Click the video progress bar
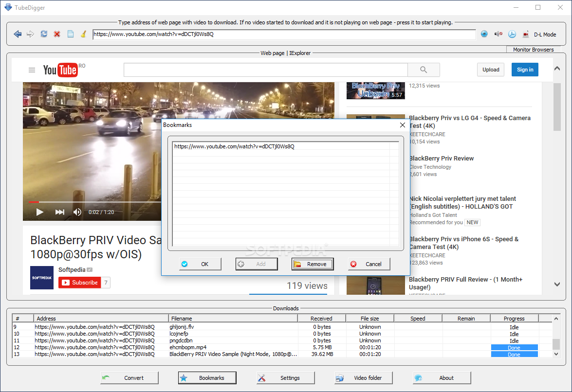Image resolution: width=572 pixels, height=392 pixels. coord(95,202)
